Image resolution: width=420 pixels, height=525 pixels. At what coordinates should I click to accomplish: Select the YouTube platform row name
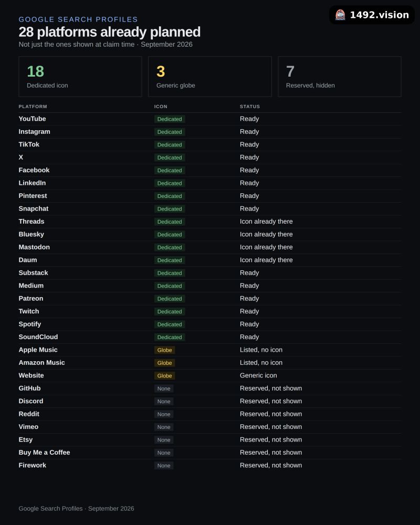(32, 119)
